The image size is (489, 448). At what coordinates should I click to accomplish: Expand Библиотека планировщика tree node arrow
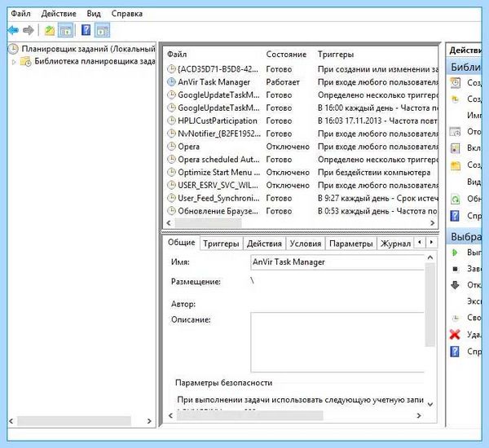click(x=13, y=62)
